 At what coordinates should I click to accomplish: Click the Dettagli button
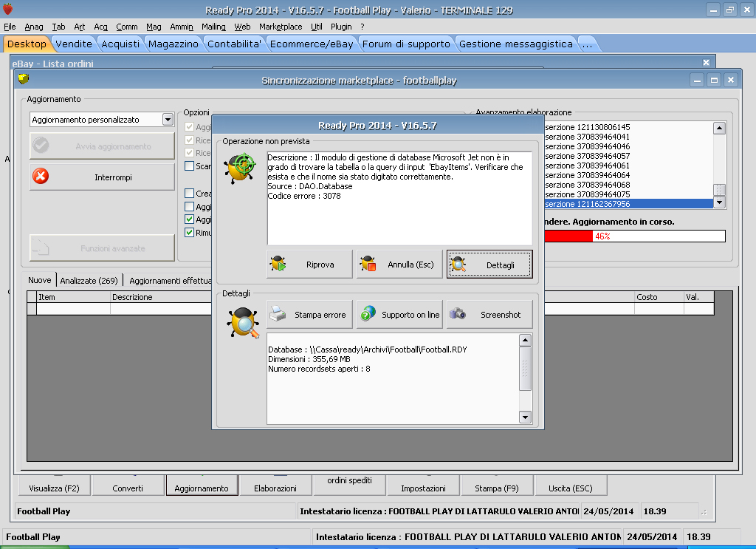489,264
